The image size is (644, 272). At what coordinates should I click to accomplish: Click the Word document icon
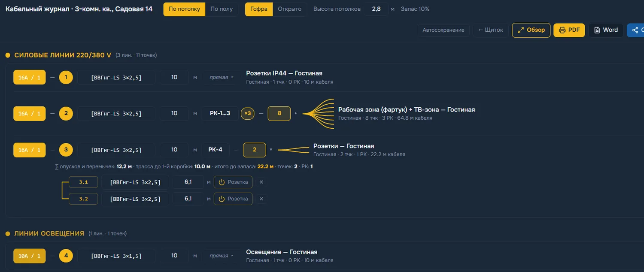tap(597, 30)
